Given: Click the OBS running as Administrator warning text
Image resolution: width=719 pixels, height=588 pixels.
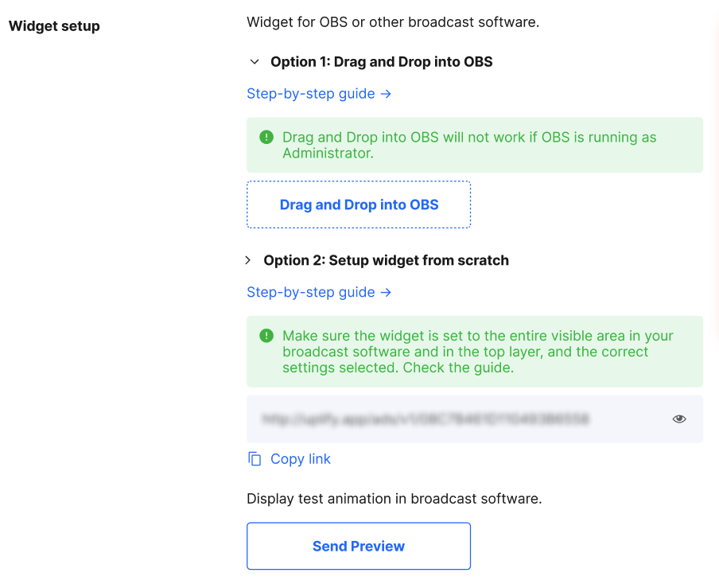Looking at the screenshot, I should click(x=469, y=145).
